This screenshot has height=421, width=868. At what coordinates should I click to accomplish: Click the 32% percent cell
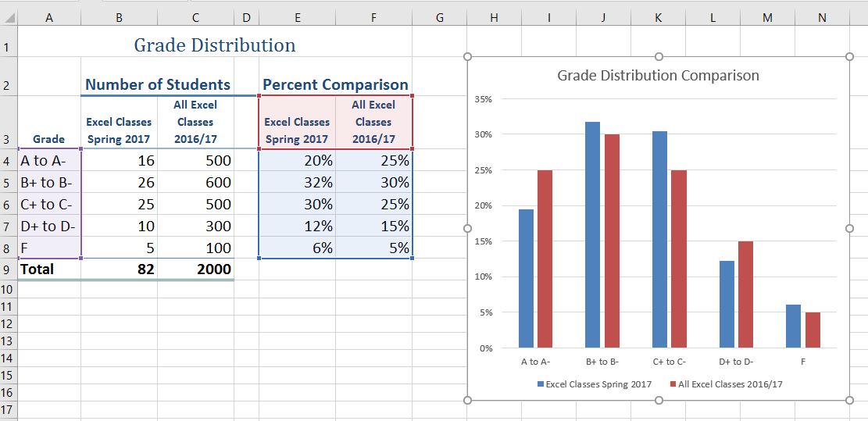pyautogui.click(x=297, y=182)
